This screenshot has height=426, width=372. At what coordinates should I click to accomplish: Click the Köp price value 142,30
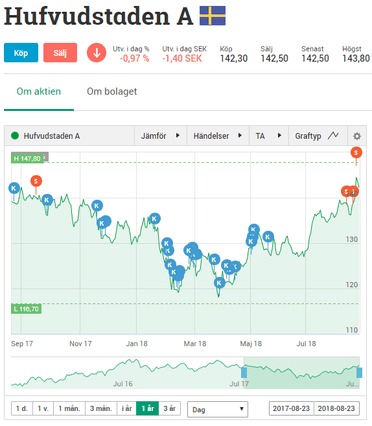tap(234, 59)
